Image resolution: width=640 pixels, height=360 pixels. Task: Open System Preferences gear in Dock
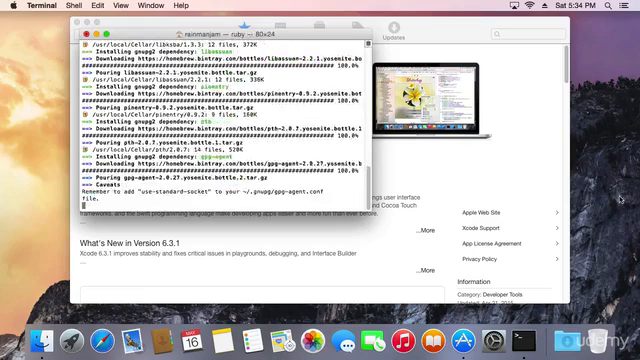pyautogui.click(x=493, y=341)
